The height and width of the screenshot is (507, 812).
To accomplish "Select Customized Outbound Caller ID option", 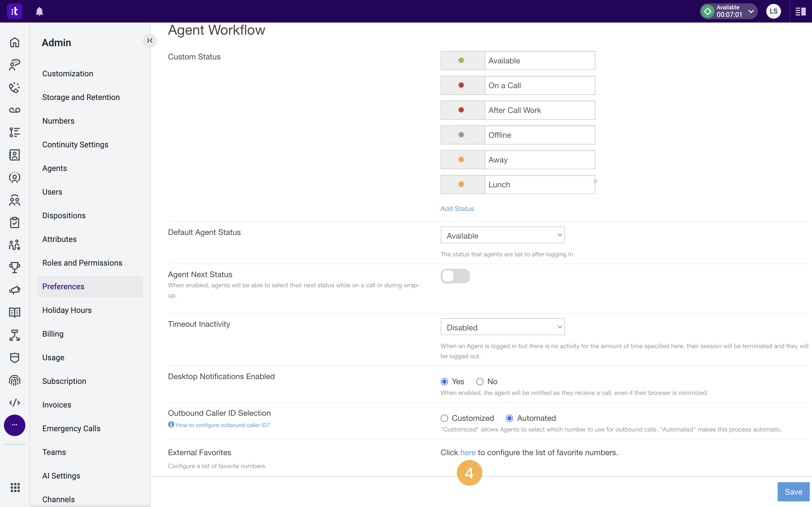I will [x=444, y=418].
